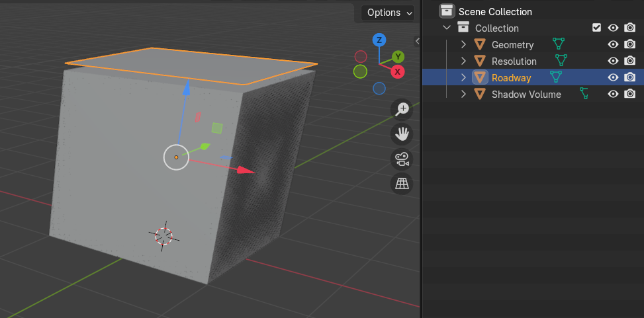Expand the Geometry tree item

(x=463, y=44)
